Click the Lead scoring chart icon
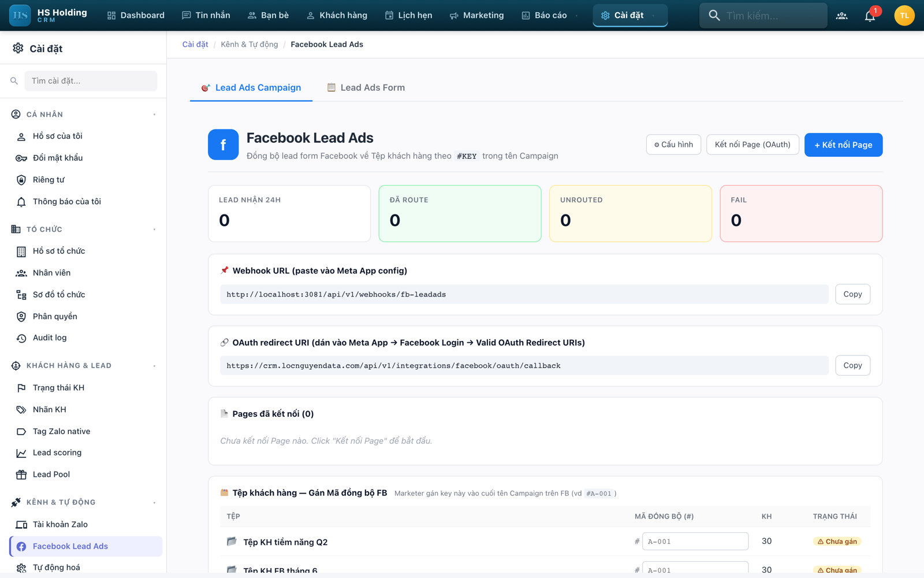The height and width of the screenshot is (578, 924). 21,453
